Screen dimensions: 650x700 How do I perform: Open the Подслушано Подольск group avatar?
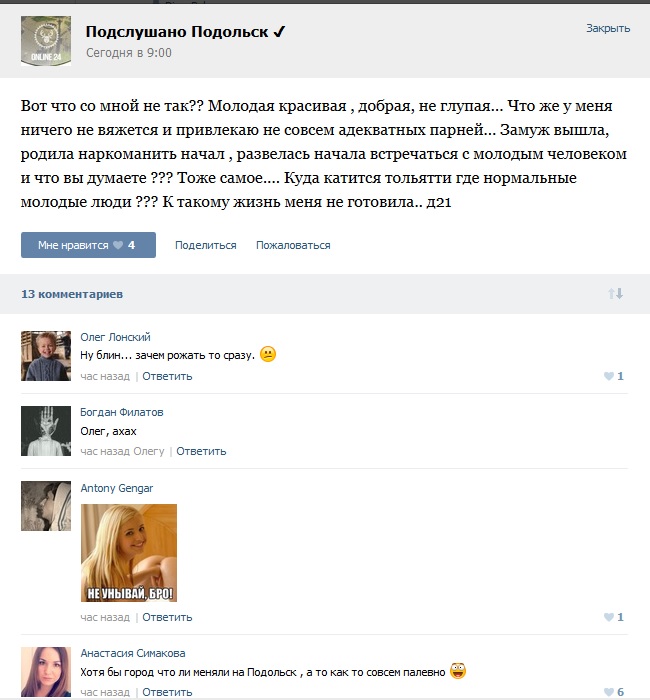pos(46,41)
